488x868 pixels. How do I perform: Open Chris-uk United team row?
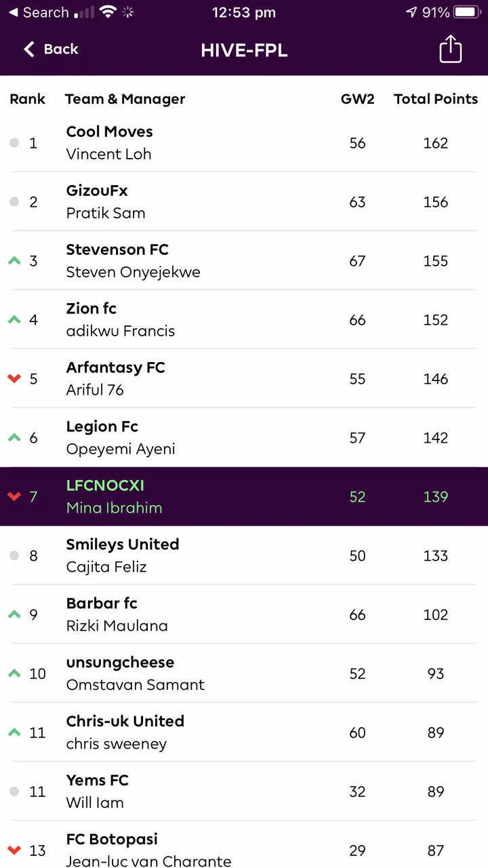pyautogui.click(x=244, y=732)
